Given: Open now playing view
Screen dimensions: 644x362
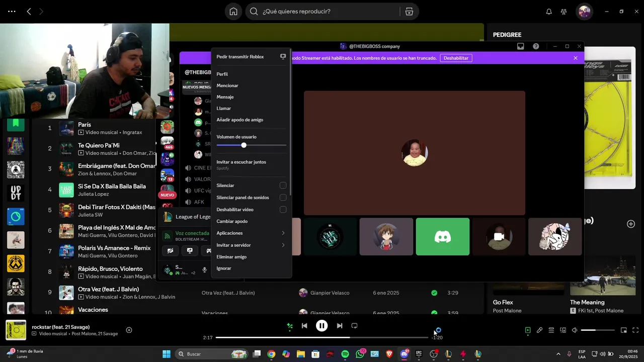Looking at the screenshot, I should pos(528,330).
